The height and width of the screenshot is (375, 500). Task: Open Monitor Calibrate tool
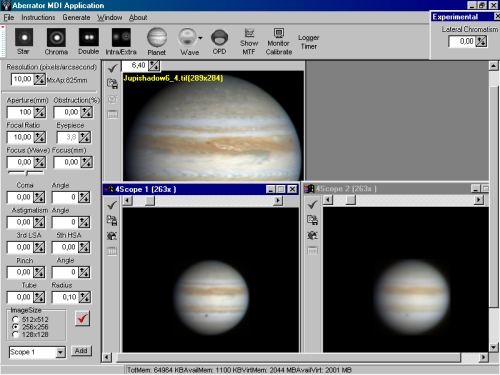coord(279,42)
